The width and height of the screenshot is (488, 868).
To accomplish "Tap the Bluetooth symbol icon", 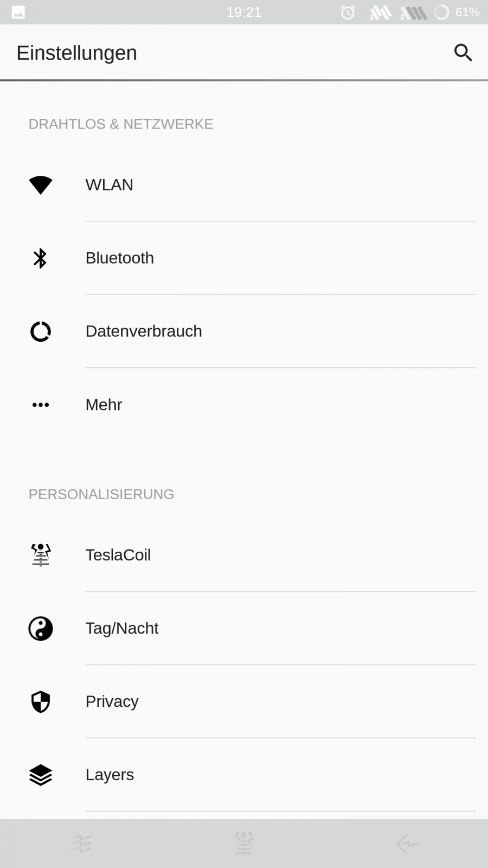I will point(41,258).
